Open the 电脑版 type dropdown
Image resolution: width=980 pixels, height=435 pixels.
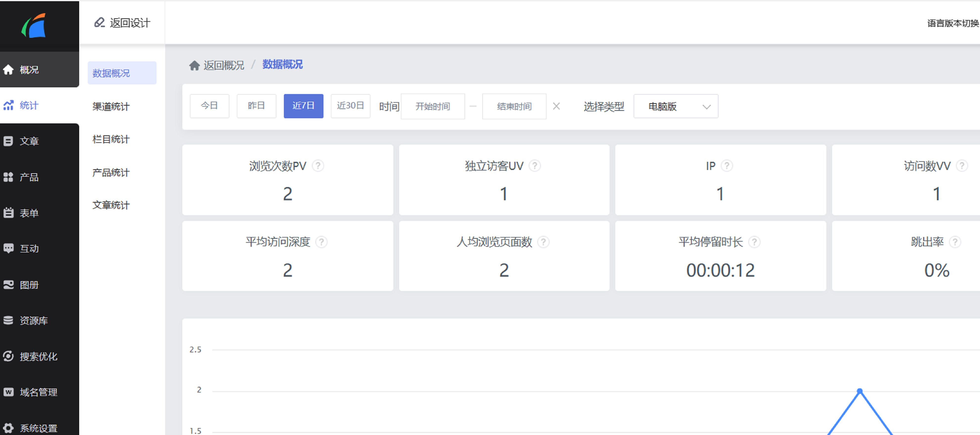tap(676, 106)
